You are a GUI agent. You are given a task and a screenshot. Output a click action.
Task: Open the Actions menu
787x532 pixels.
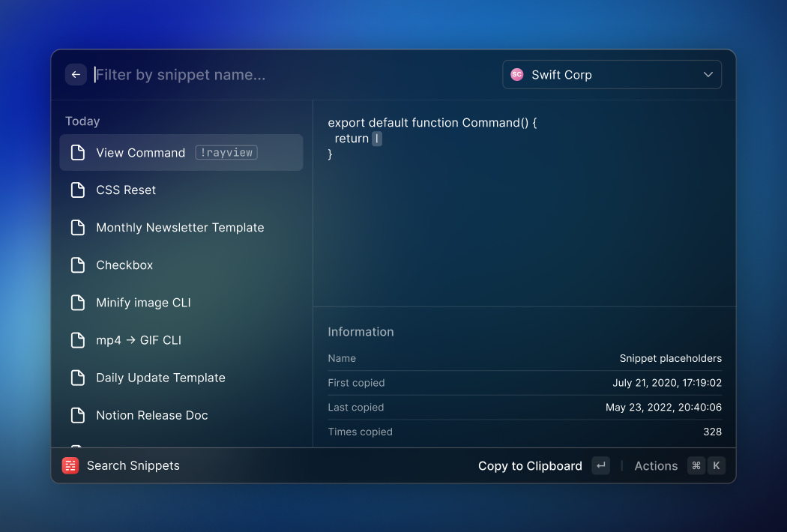656,466
